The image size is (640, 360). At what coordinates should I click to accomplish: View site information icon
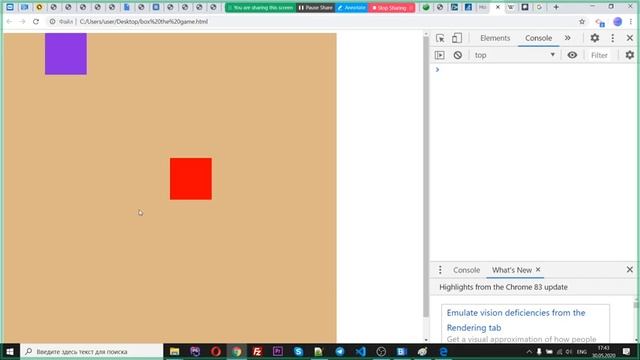(x=52, y=22)
